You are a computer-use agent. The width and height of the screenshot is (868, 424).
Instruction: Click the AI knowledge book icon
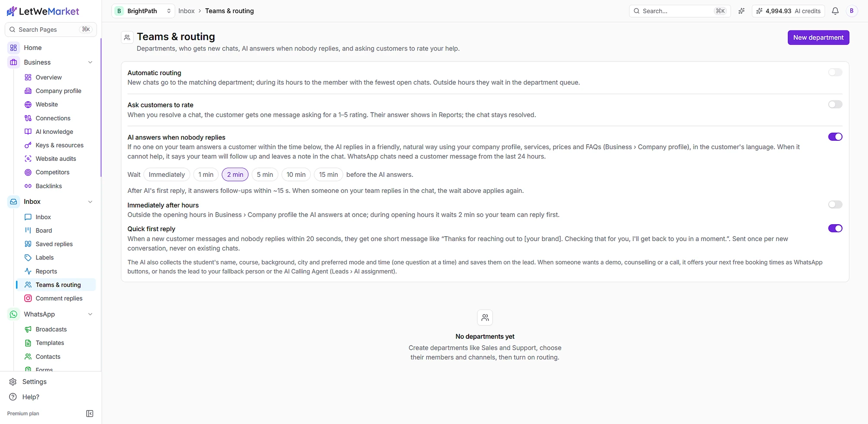tap(28, 132)
